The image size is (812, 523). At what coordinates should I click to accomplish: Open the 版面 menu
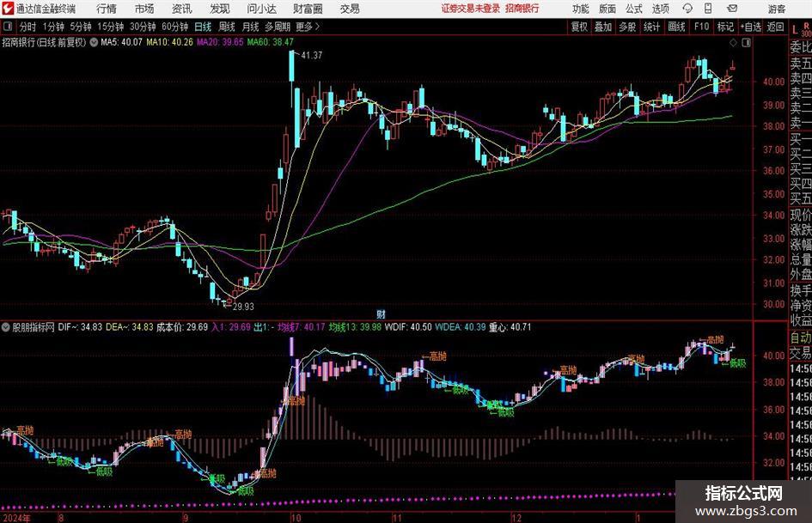point(607,9)
